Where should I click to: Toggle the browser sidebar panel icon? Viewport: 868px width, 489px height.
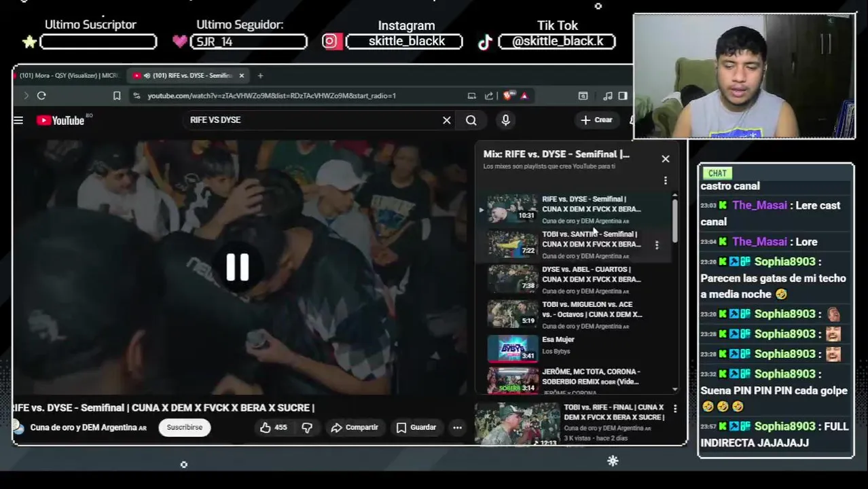[622, 96]
